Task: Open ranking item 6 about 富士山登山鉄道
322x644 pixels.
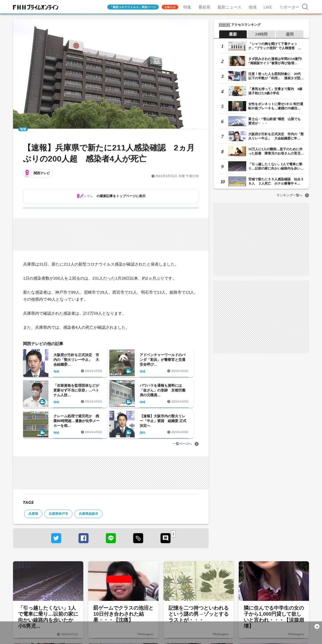Action: [261, 121]
